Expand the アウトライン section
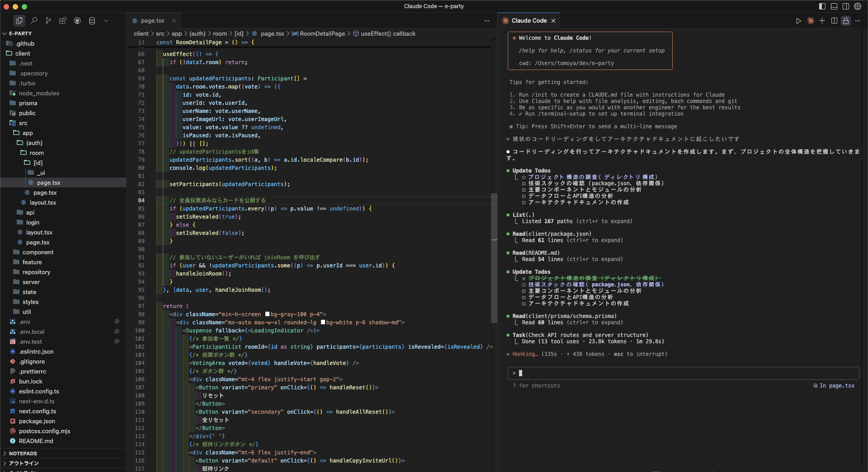This screenshot has width=868, height=472. (x=24, y=463)
